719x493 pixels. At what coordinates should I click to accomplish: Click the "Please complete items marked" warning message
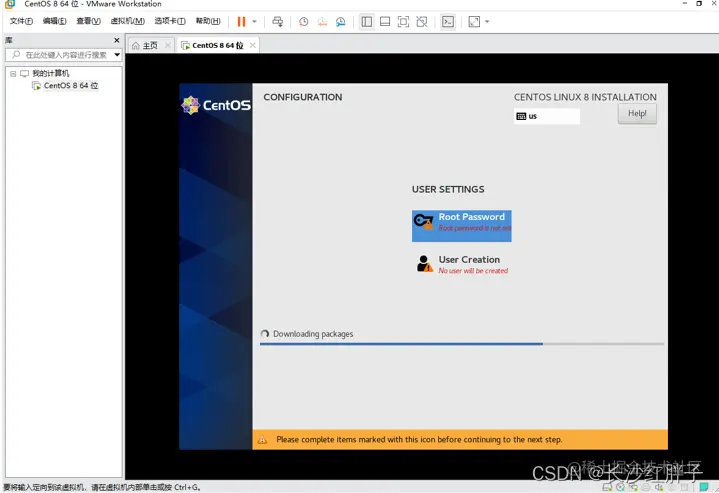tap(419, 439)
